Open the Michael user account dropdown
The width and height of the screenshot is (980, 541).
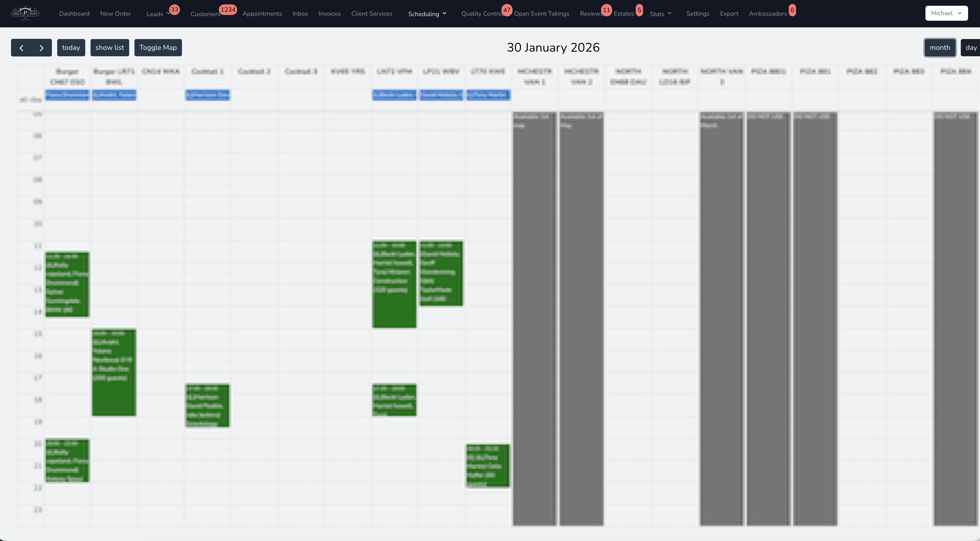point(946,13)
